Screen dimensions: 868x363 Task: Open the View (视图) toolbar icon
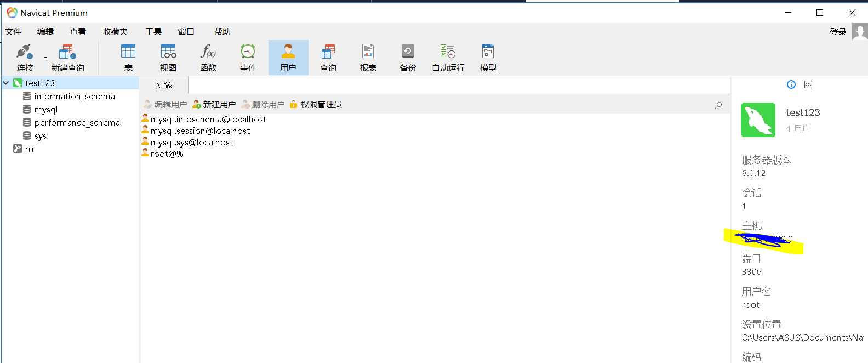pyautogui.click(x=168, y=58)
